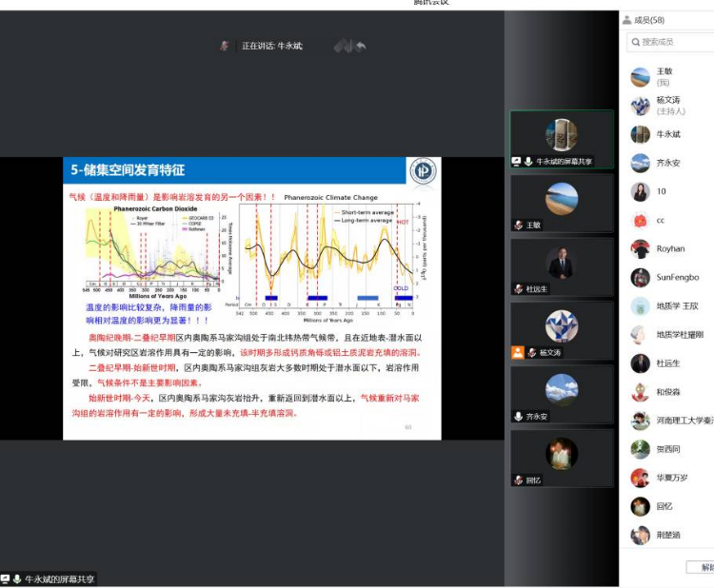The width and height of the screenshot is (714, 588).
Task: Select host 杨文涛 in the members list
Action: coord(668,105)
